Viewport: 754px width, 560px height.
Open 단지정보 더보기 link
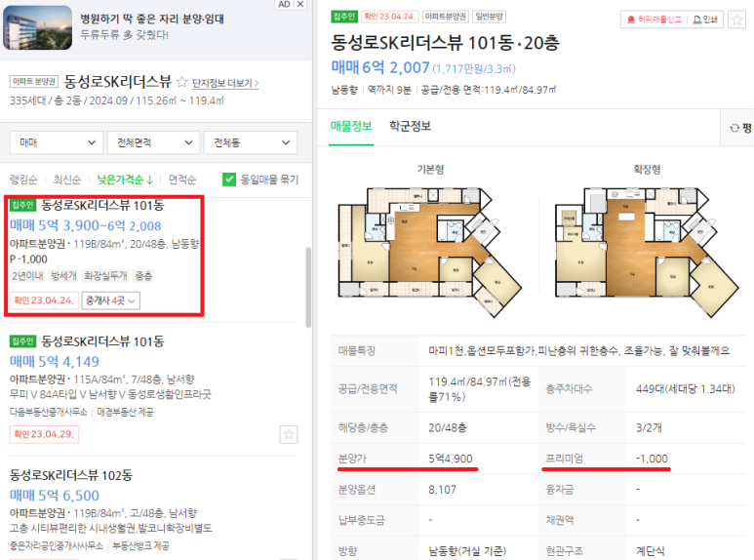[225, 83]
